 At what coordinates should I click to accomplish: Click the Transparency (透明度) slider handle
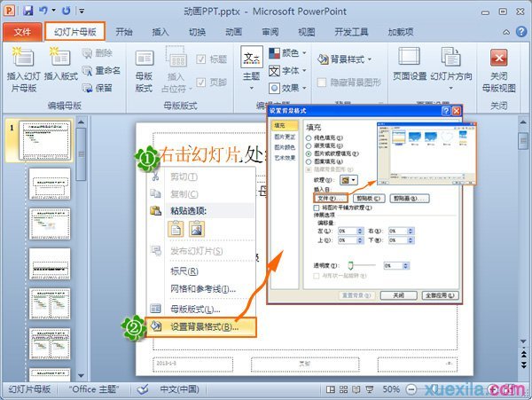[351, 265]
